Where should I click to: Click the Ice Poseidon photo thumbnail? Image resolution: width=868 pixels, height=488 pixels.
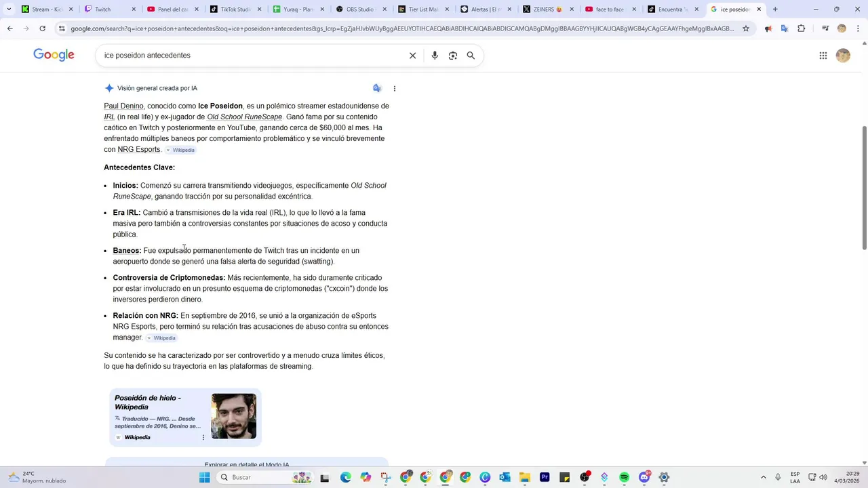tap(233, 416)
